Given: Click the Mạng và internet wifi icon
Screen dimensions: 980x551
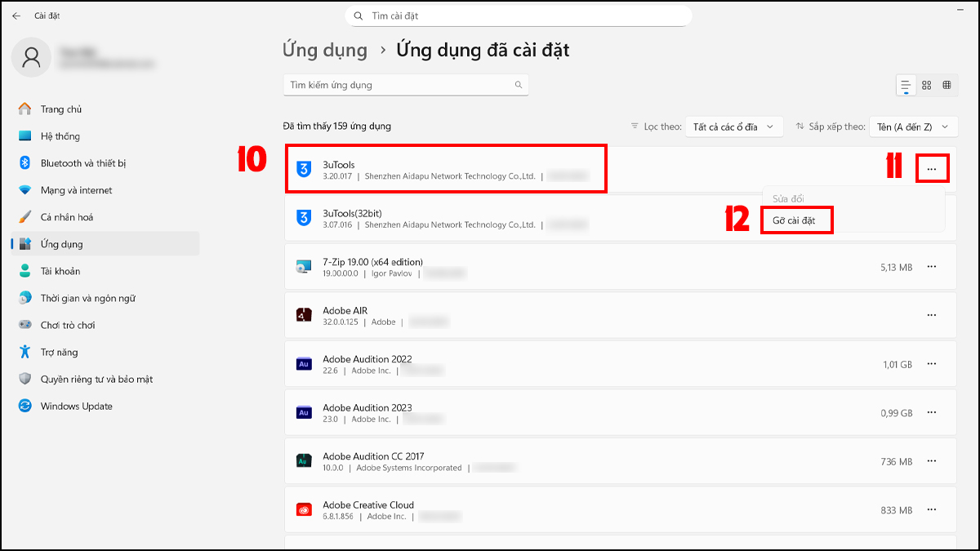Looking at the screenshot, I should (x=25, y=190).
